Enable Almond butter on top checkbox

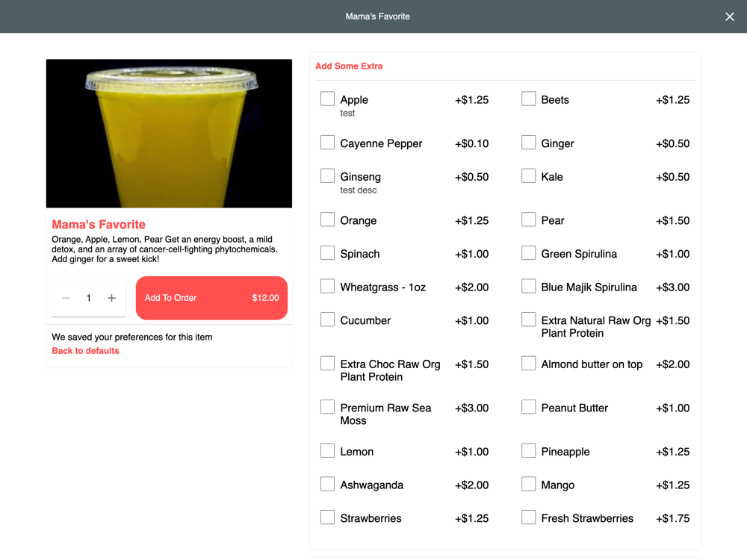[528, 364]
